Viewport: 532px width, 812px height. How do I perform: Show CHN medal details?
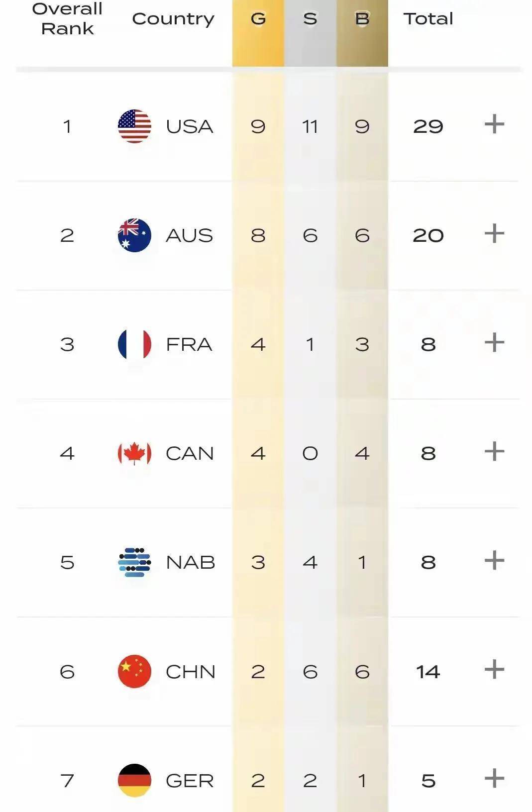click(x=494, y=670)
